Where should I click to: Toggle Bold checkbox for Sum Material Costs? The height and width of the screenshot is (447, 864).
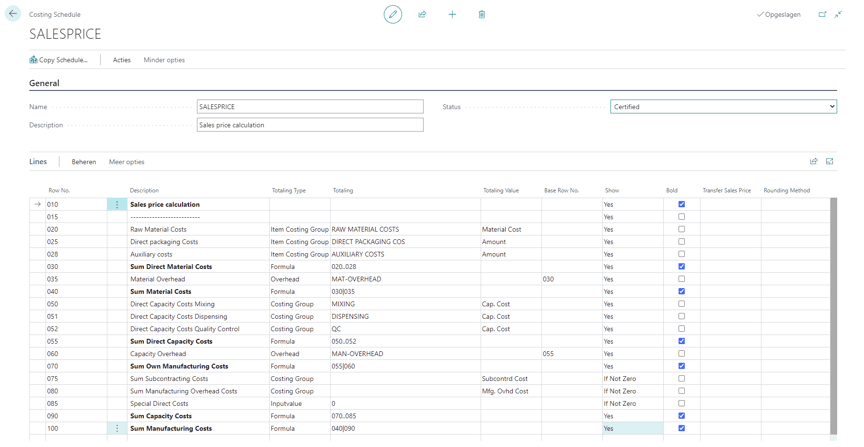(x=682, y=291)
